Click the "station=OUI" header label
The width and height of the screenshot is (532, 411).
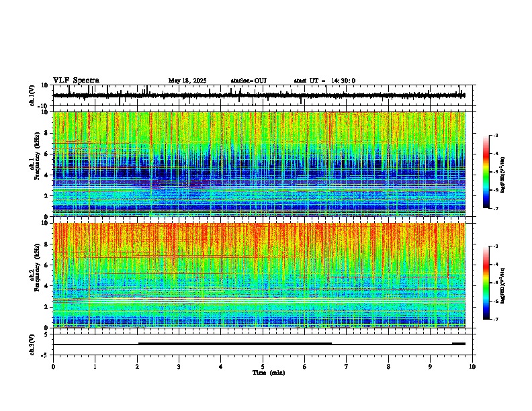(x=249, y=81)
